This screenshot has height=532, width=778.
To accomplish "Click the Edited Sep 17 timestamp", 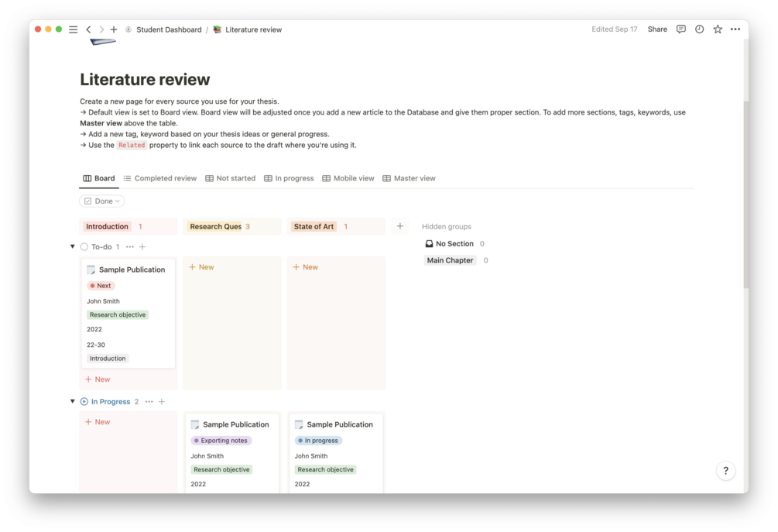I will [614, 29].
